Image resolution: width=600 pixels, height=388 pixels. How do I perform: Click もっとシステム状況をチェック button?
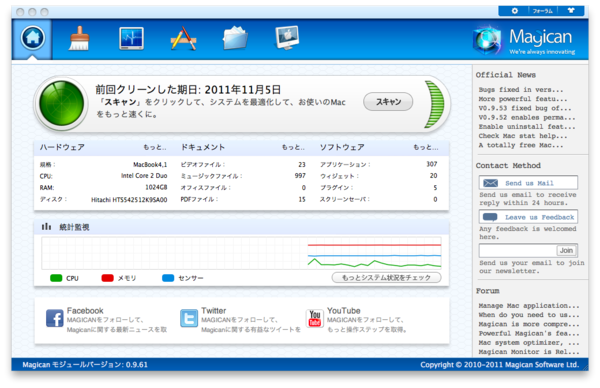click(386, 277)
